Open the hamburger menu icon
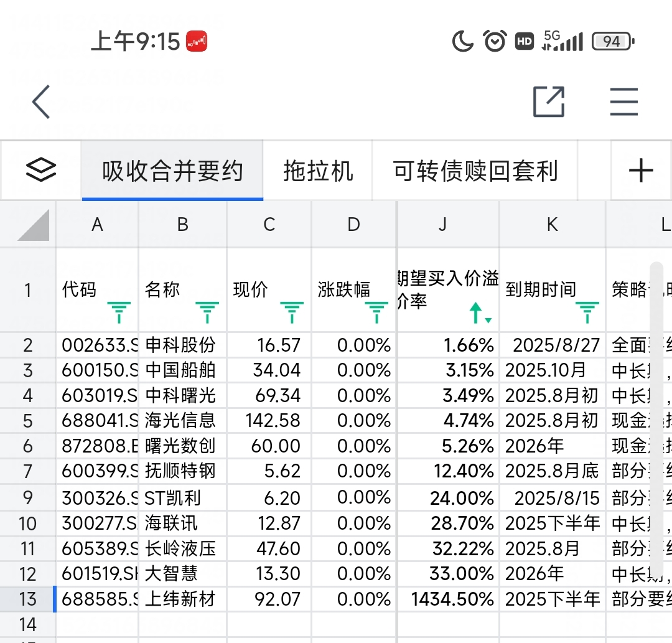672x643 pixels. pyautogui.click(x=623, y=101)
